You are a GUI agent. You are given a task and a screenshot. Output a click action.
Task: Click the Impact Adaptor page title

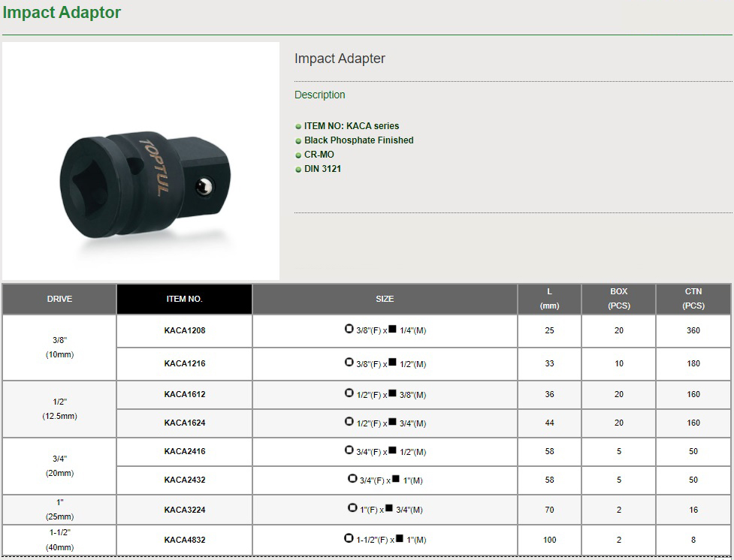62,13
